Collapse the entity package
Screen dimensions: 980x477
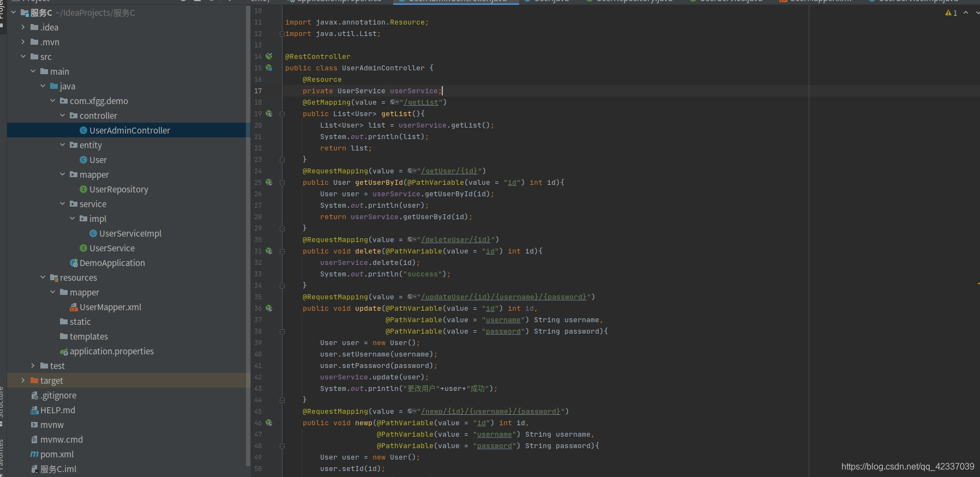pyautogui.click(x=62, y=144)
